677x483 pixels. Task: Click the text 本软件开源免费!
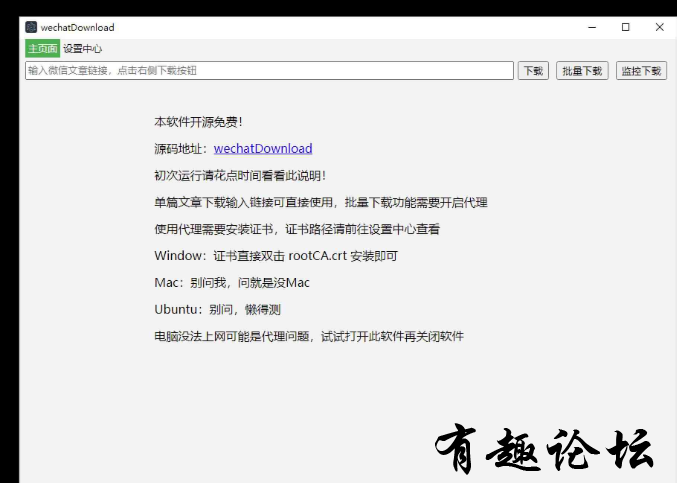click(x=199, y=122)
